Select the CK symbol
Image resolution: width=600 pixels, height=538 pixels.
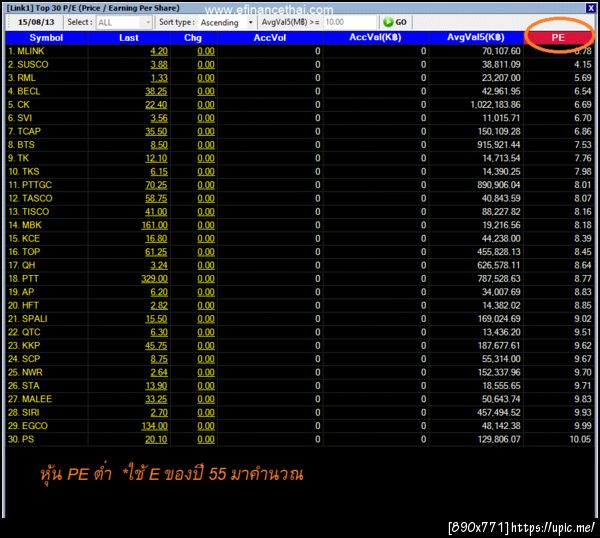click(x=23, y=105)
